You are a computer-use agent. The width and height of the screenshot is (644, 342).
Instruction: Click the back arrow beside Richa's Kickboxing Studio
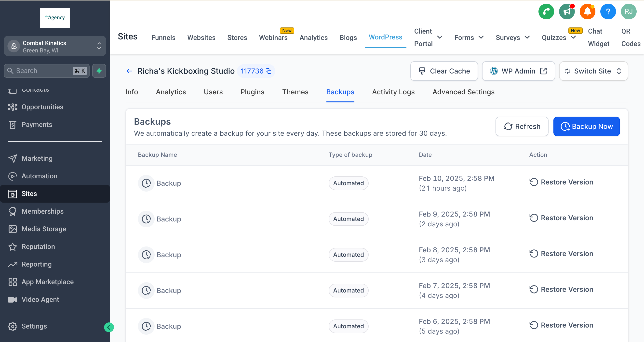point(129,71)
